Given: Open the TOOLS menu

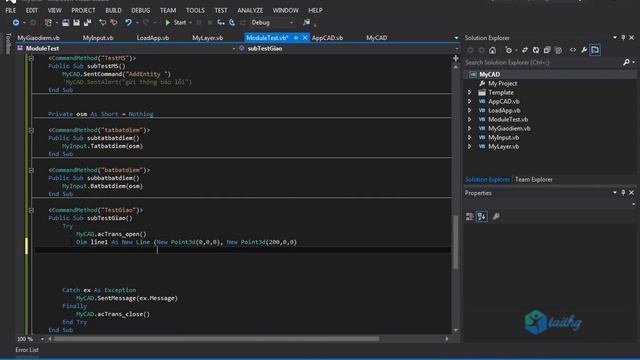Looking at the screenshot, I should pyautogui.click(x=196, y=10).
